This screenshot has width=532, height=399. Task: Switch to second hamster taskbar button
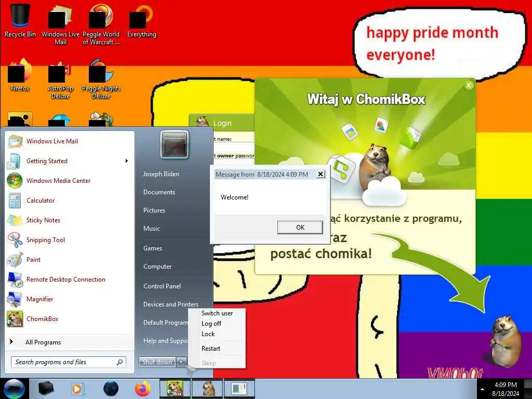pos(207,389)
